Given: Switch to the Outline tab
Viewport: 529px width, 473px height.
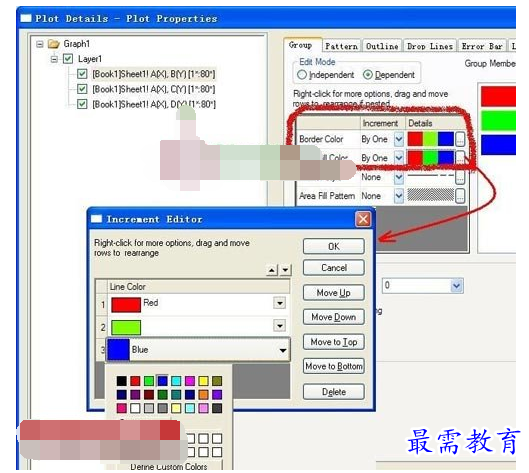Looking at the screenshot, I should (382, 46).
